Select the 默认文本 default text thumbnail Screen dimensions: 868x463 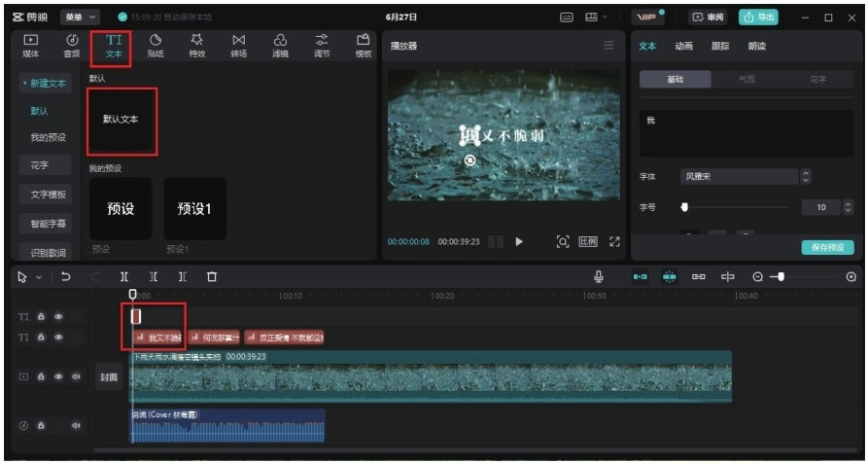(121, 120)
